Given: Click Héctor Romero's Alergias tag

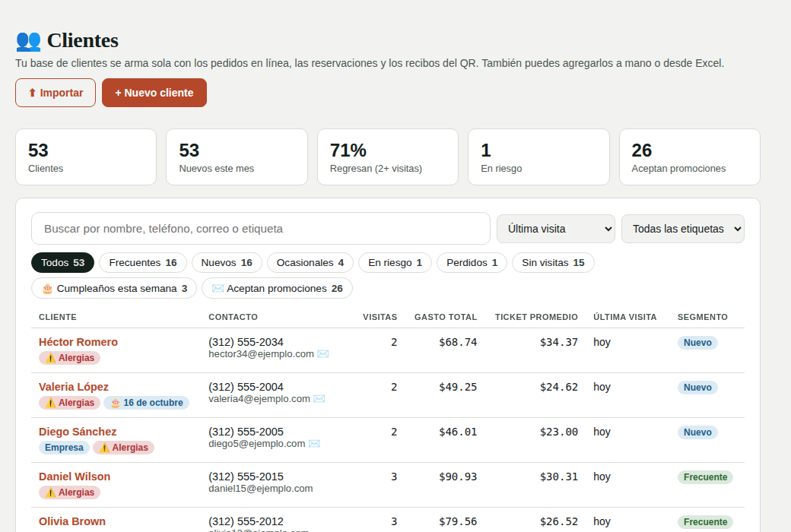Looking at the screenshot, I should click(70, 358).
